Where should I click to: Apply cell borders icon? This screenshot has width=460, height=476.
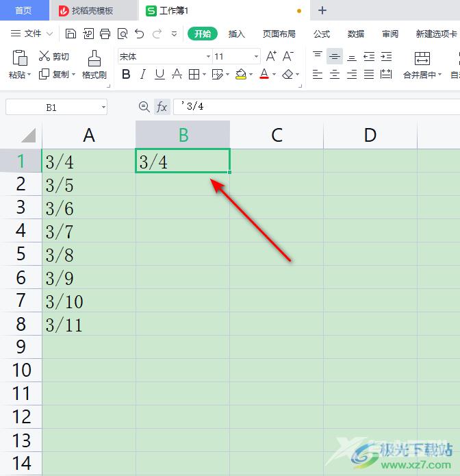click(x=194, y=74)
